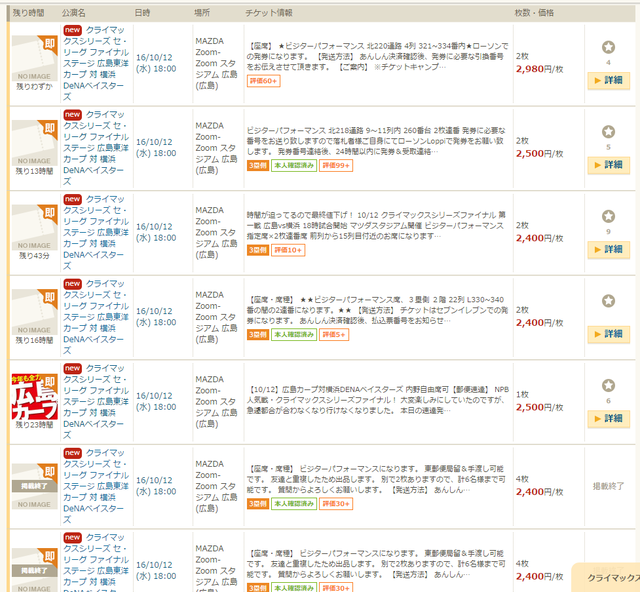Viewport: 640px width, 592px height.
Task: Open event name link in 残り16時間 row
Action: pyautogui.click(x=96, y=317)
